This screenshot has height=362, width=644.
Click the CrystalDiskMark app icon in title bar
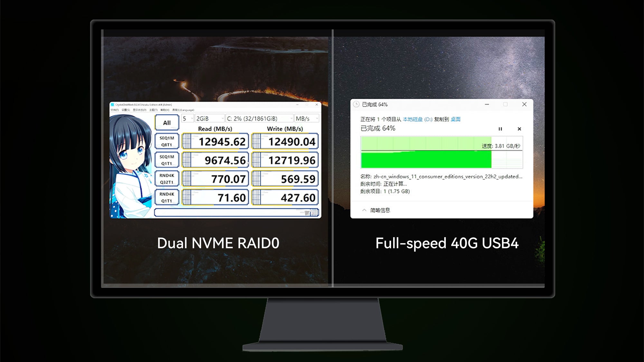click(x=113, y=105)
